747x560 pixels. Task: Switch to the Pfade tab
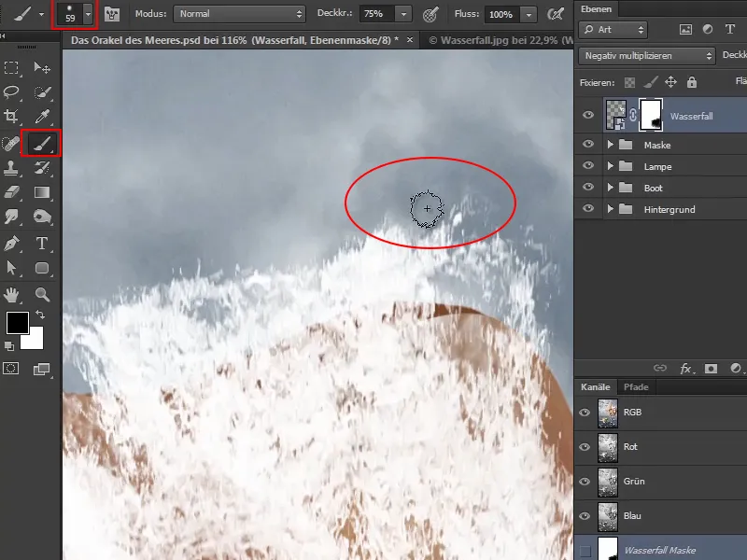click(x=636, y=387)
